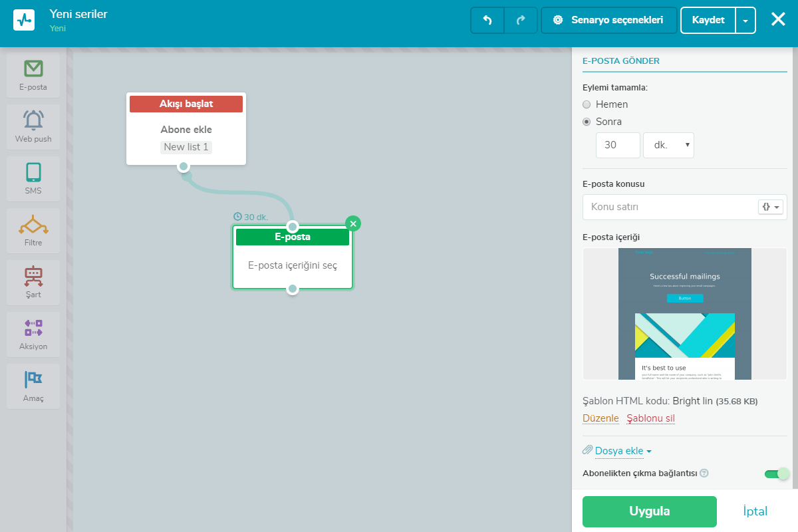This screenshot has width=798, height=532.
Task: Click the İptal link
Action: tap(755, 511)
